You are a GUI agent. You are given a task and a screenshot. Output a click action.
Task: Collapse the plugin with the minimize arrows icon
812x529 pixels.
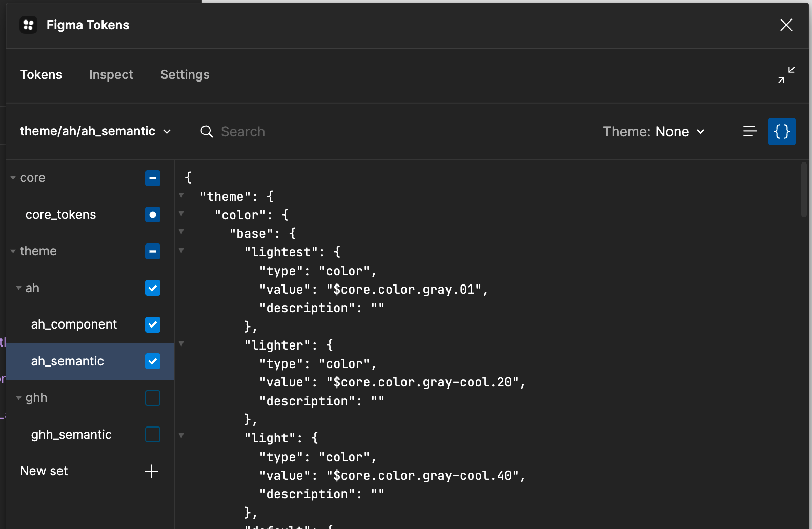tap(786, 75)
